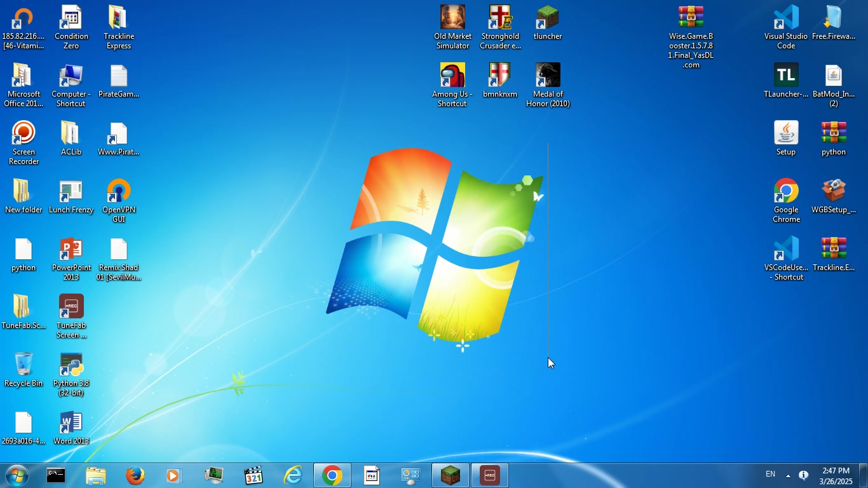Select the Java Setup icon

(x=787, y=139)
